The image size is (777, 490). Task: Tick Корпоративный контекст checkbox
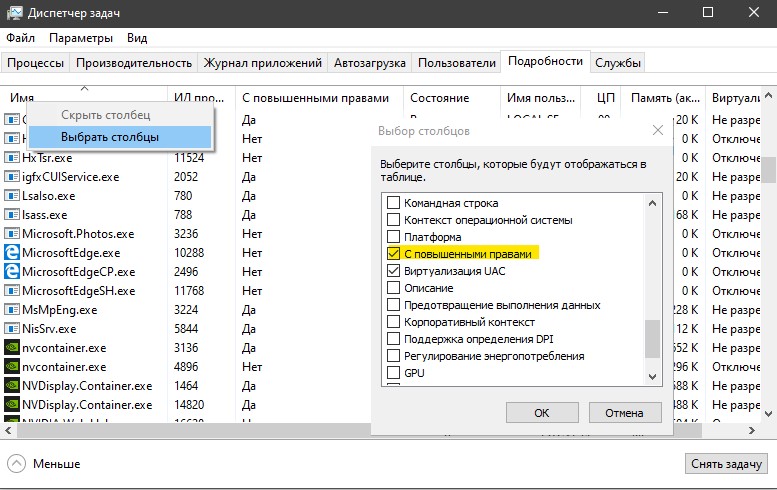393,322
